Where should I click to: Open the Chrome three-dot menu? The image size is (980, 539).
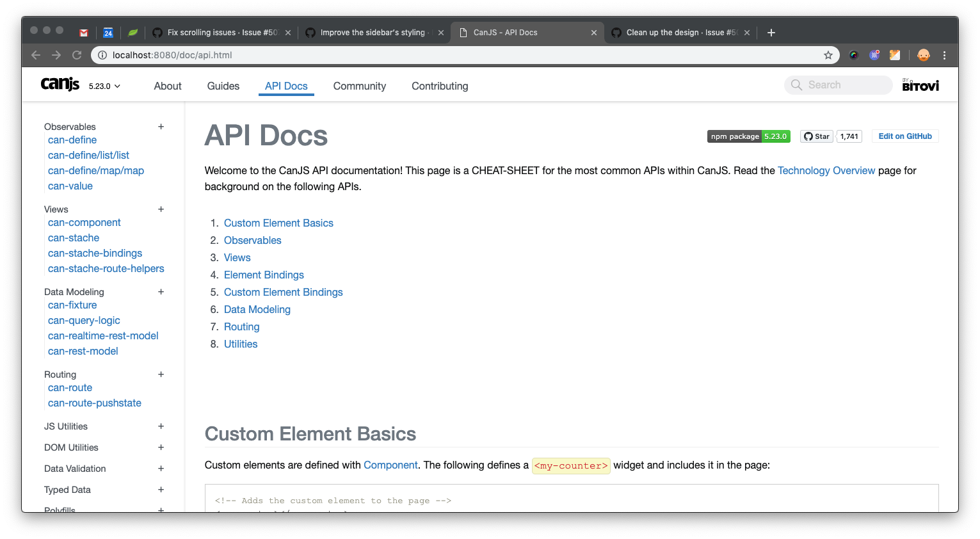pyautogui.click(x=944, y=55)
